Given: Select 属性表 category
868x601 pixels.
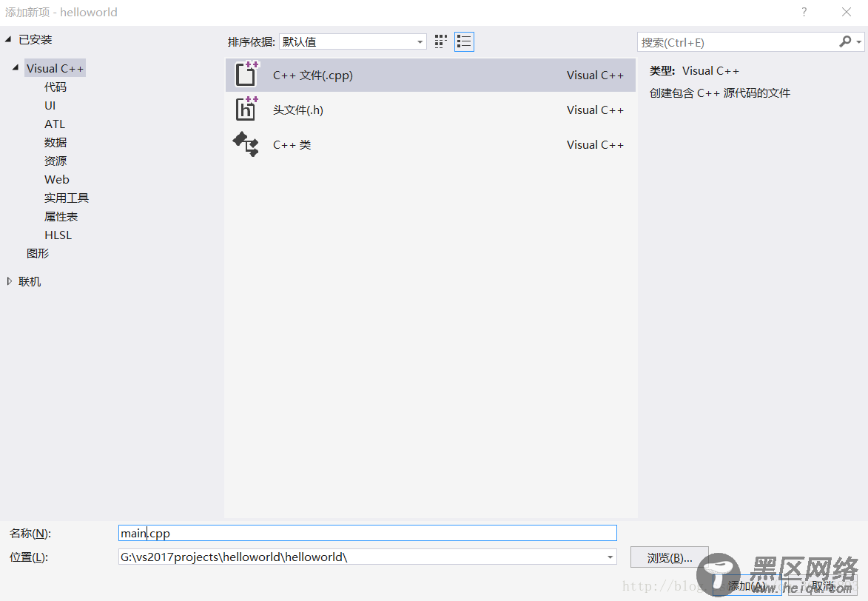Looking at the screenshot, I should [61, 217].
